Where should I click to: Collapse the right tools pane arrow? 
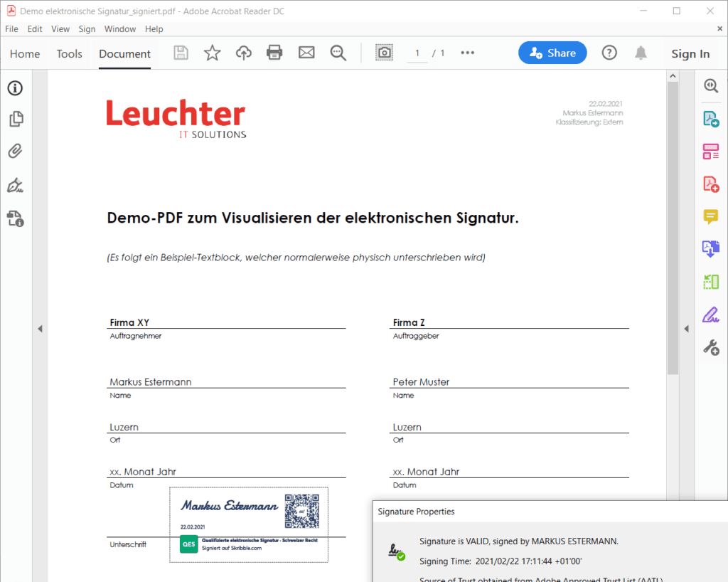pyautogui.click(x=686, y=329)
